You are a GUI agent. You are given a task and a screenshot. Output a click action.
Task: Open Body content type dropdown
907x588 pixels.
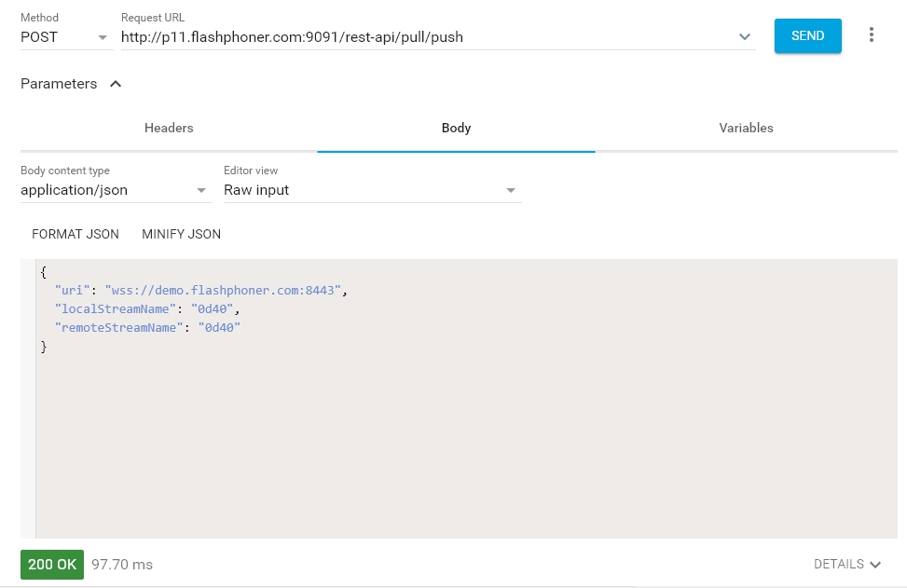coord(116,190)
